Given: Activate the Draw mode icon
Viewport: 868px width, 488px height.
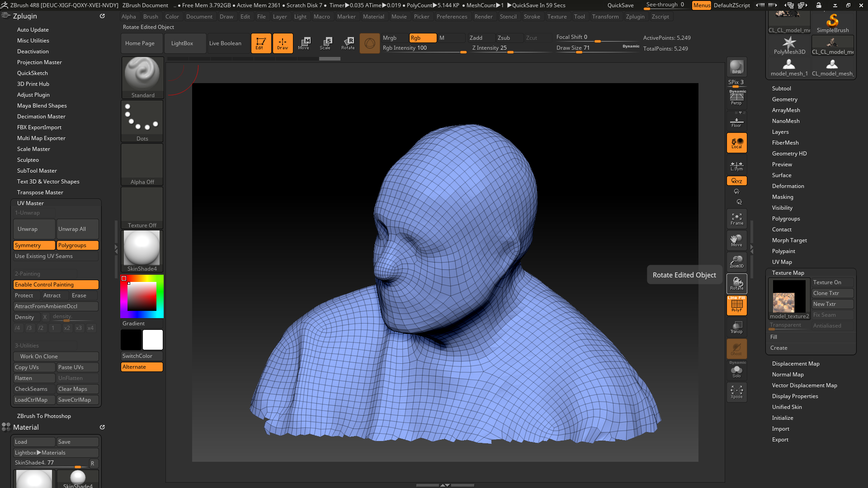Looking at the screenshot, I should (x=283, y=43).
